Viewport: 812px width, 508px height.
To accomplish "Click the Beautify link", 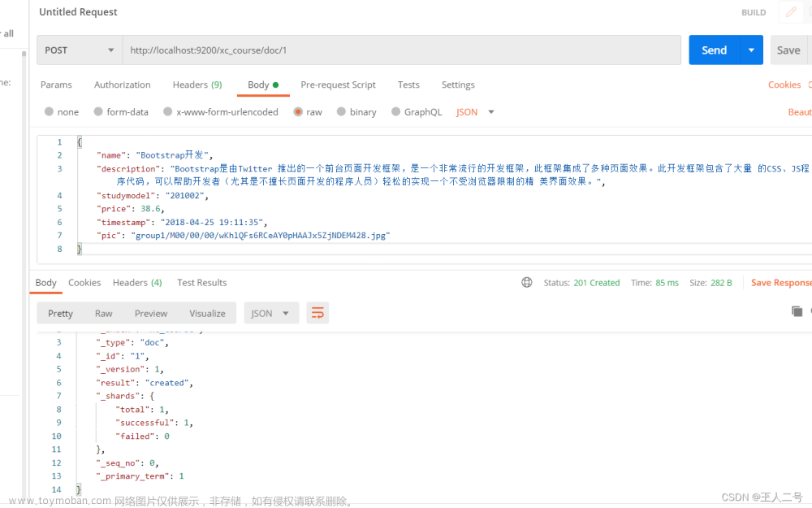I will point(800,112).
